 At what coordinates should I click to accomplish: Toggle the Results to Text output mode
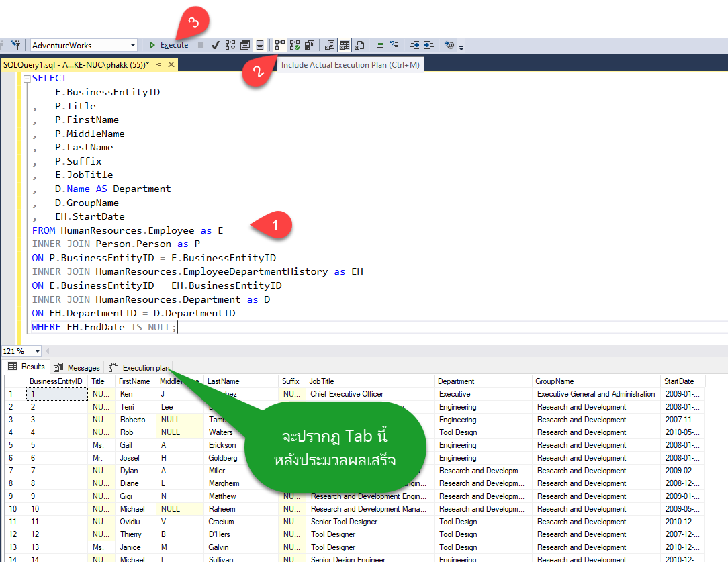329,45
